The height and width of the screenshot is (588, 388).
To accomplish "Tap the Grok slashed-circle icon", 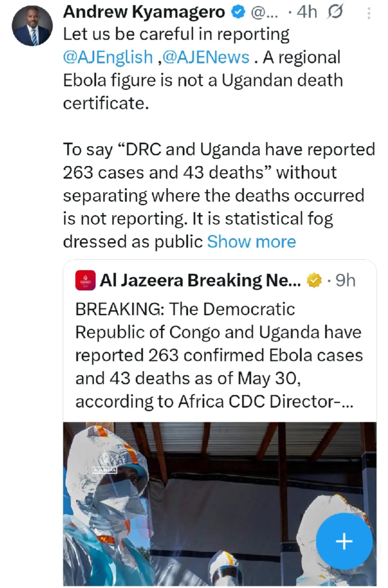I will [x=335, y=12].
